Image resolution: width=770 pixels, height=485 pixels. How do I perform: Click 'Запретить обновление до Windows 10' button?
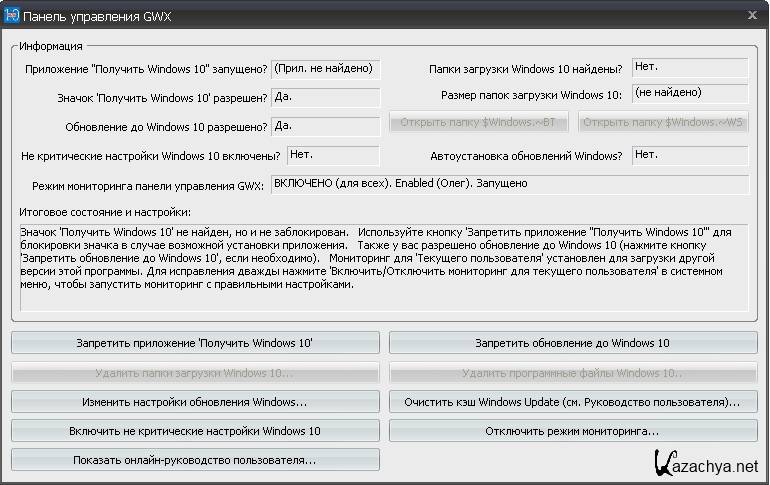point(573,343)
